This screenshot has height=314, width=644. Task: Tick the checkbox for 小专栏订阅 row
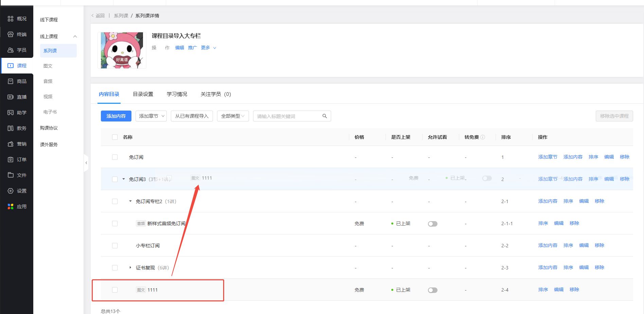tap(115, 246)
